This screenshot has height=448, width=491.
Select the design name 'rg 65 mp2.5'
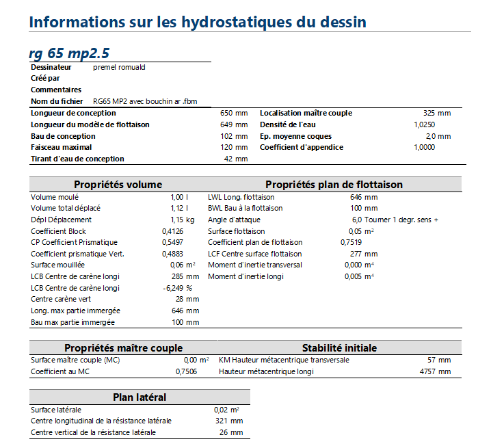[x=69, y=53]
